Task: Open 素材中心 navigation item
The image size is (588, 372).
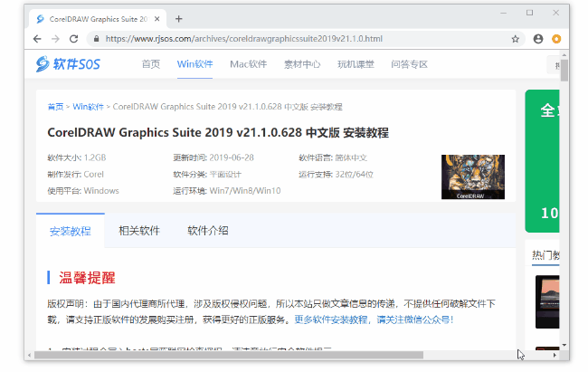Action: [x=302, y=64]
